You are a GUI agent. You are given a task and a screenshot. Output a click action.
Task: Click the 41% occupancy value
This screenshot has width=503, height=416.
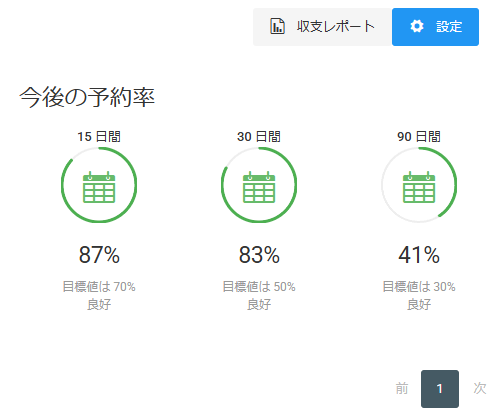(x=419, y=255)
